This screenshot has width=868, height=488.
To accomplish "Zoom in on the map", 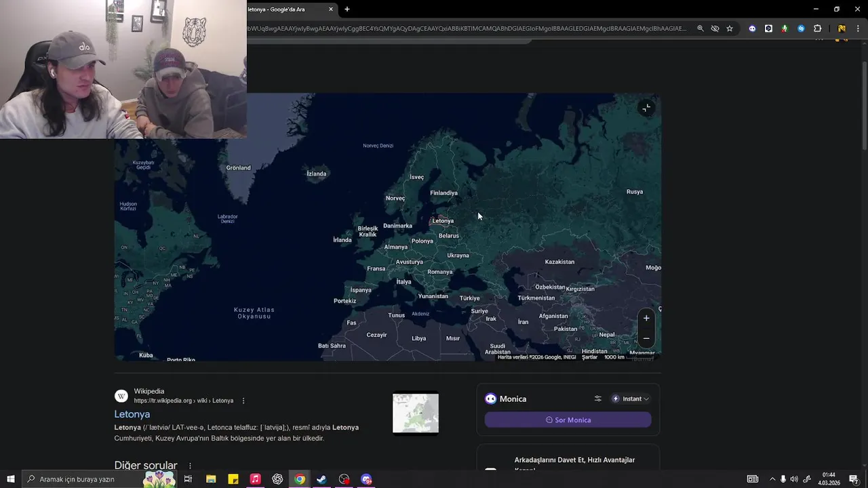I will point(646,318).
